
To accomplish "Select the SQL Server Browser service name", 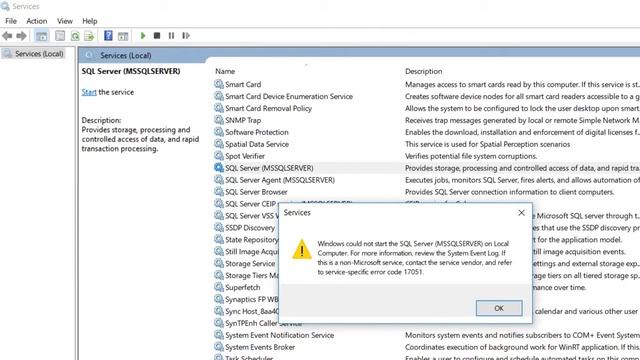I will (x=256, y=191).
